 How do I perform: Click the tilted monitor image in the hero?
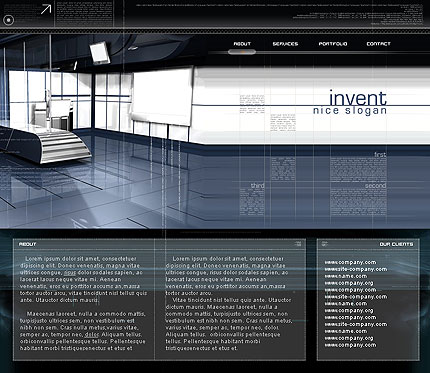pos(100,53)
